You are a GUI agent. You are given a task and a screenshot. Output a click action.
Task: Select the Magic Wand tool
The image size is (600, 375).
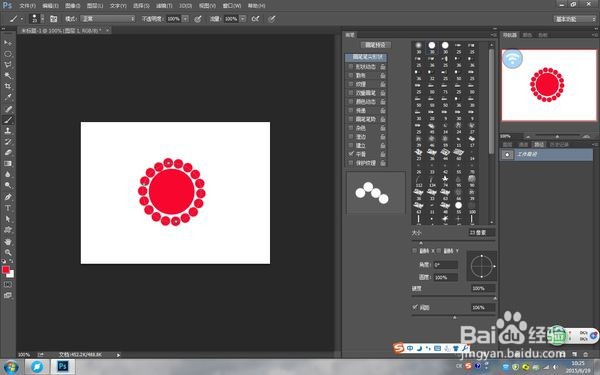[x=8, y=75]
